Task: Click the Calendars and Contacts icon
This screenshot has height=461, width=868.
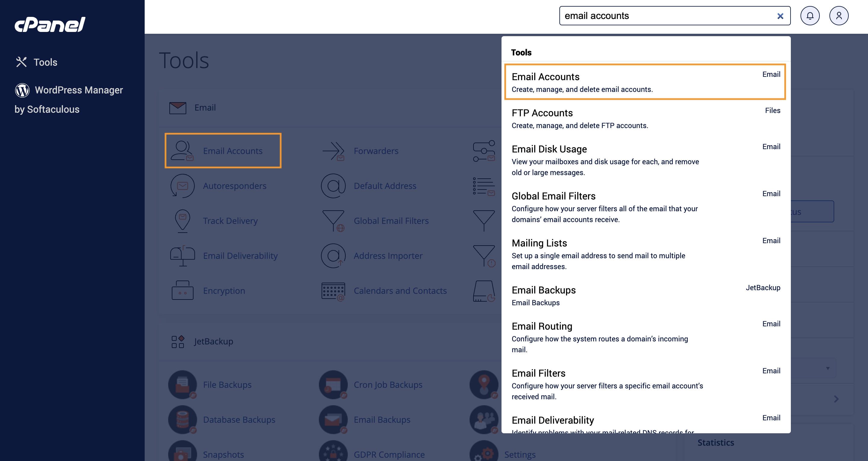Action: pos(333,290)
